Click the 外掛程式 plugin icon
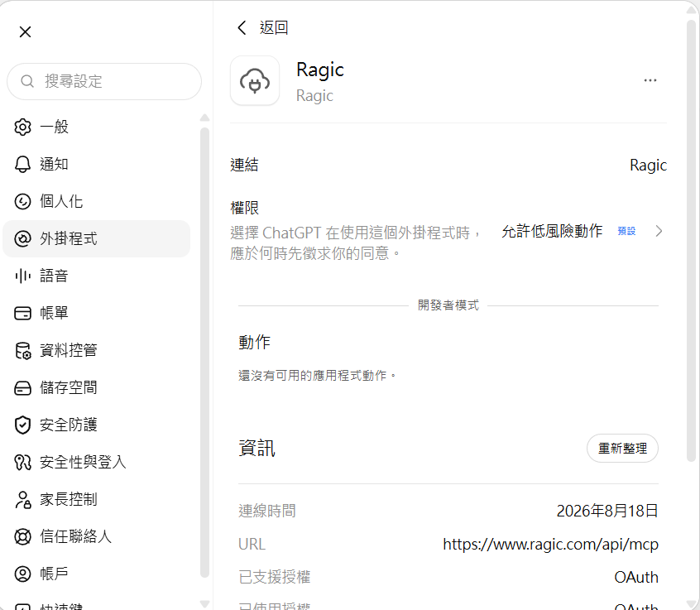Image resolution: width=700 pixels, height=610 pixels. click(x=22, y=238)
